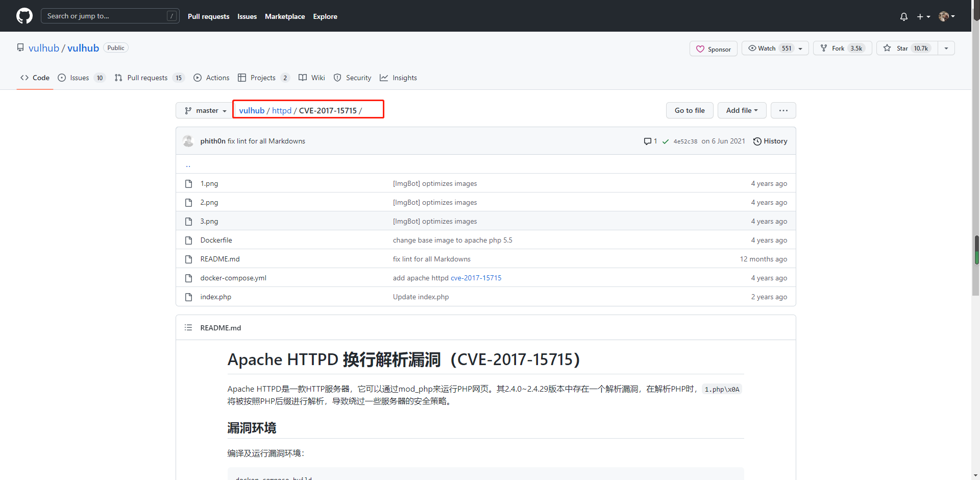Open the index.php file
This screenshot has width=980, height=480.
pyautogui.click(x=216, y=297)
